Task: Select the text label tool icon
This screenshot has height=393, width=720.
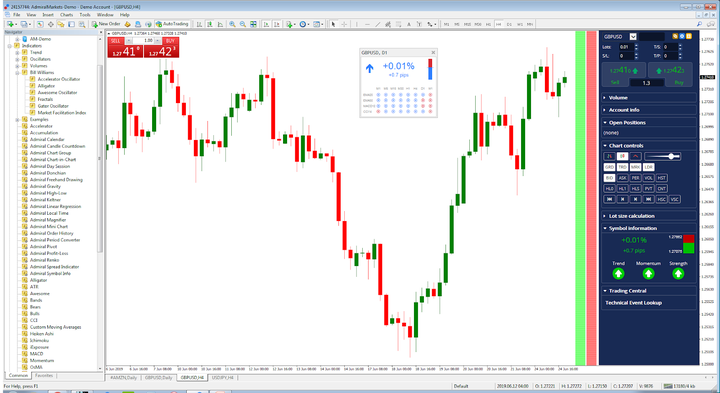Action: 419,24
